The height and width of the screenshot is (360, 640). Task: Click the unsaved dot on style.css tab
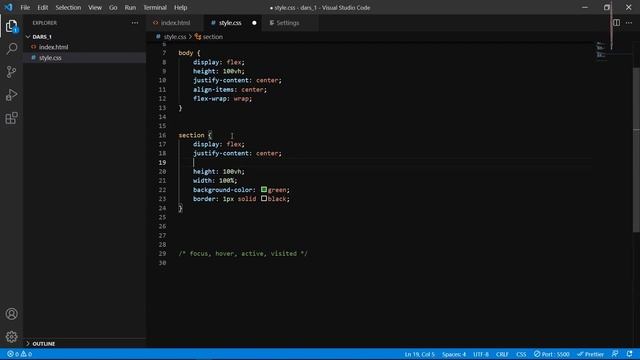[x=254, y=23]
